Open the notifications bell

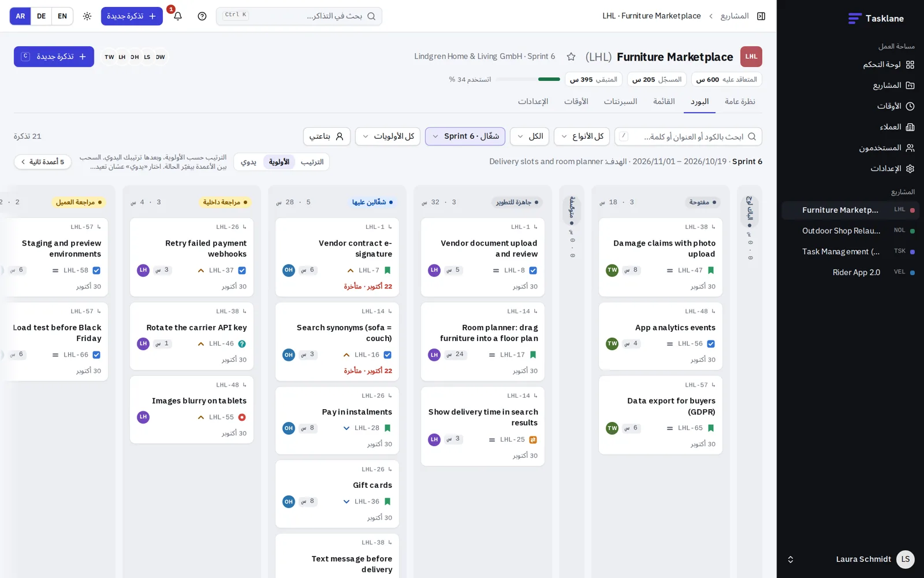pyautogui.click(x=178, y=16)
